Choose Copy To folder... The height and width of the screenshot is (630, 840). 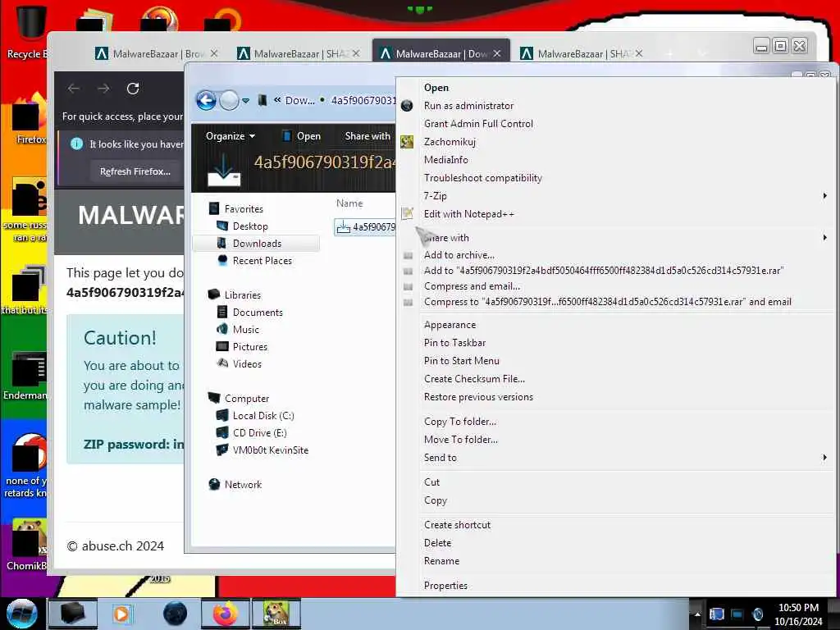(459, 422)
